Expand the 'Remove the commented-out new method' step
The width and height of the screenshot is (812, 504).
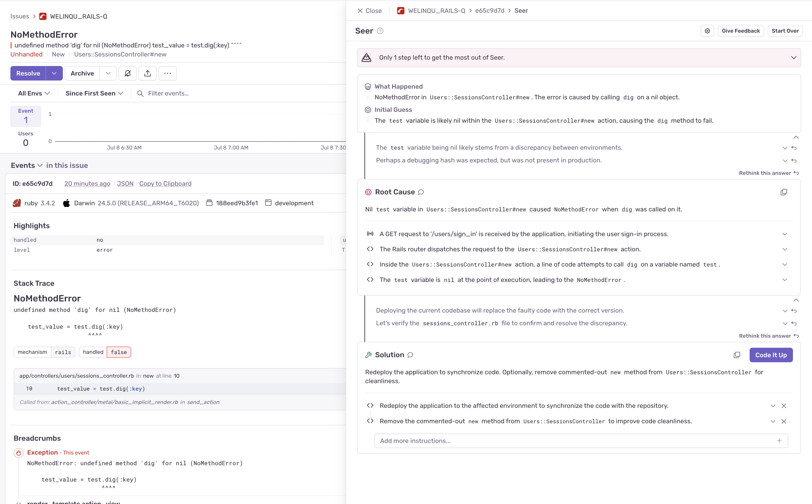pyautogui.click(x=773, y=421)
